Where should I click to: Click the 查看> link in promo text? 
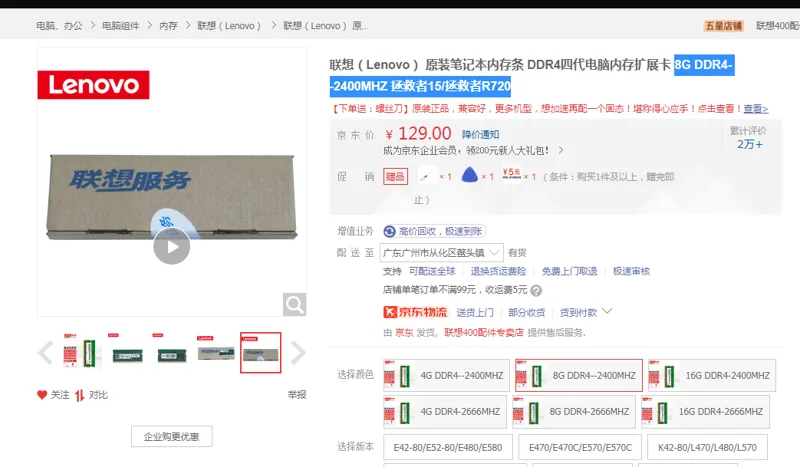pos(756,109)
